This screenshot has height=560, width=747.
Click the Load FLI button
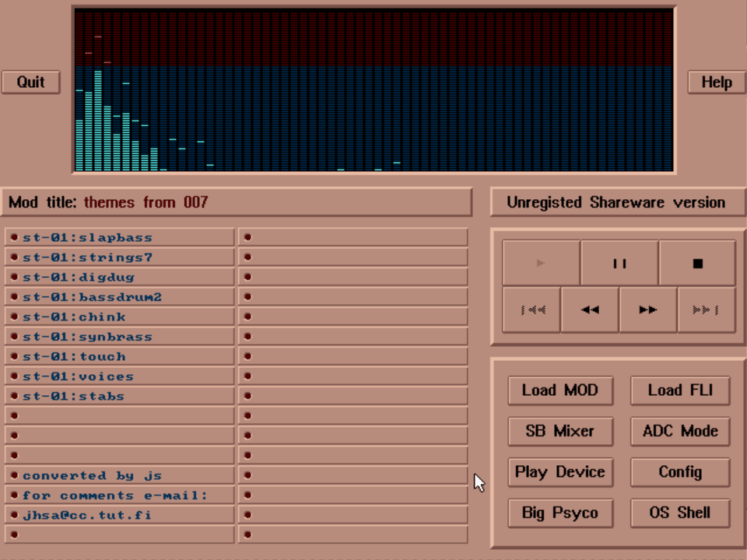point(680,390)
